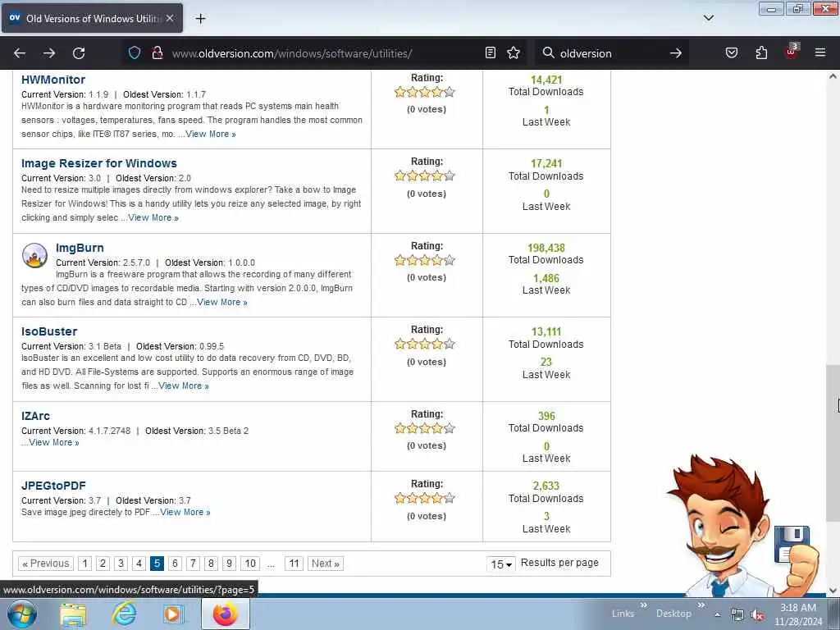Viewport: 840px width, 630px height.
Task: Click current page 5 in pagination
Action: [x=157, y=564]
